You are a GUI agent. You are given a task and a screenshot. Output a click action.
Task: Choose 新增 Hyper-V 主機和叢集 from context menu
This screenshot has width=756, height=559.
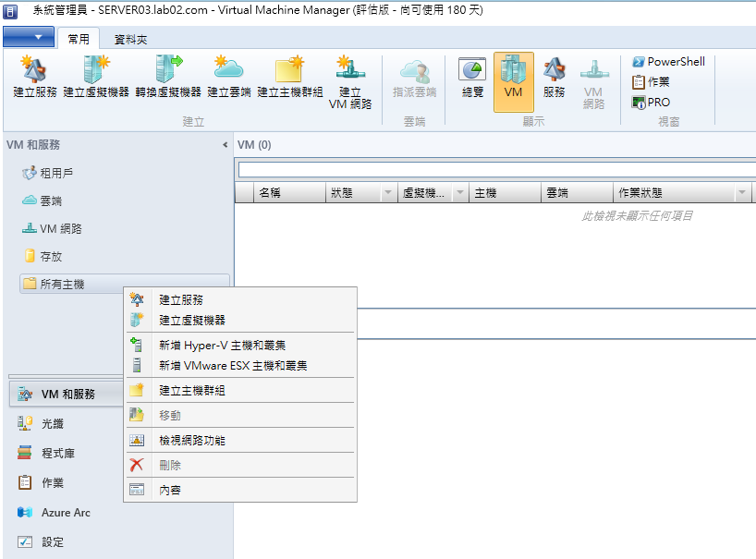222,345
